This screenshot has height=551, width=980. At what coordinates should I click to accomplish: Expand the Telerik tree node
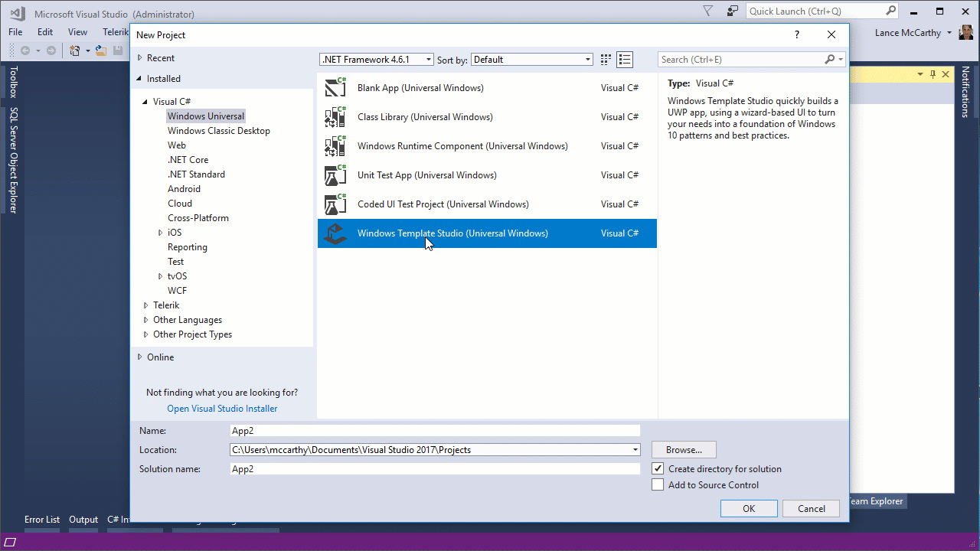145,305
